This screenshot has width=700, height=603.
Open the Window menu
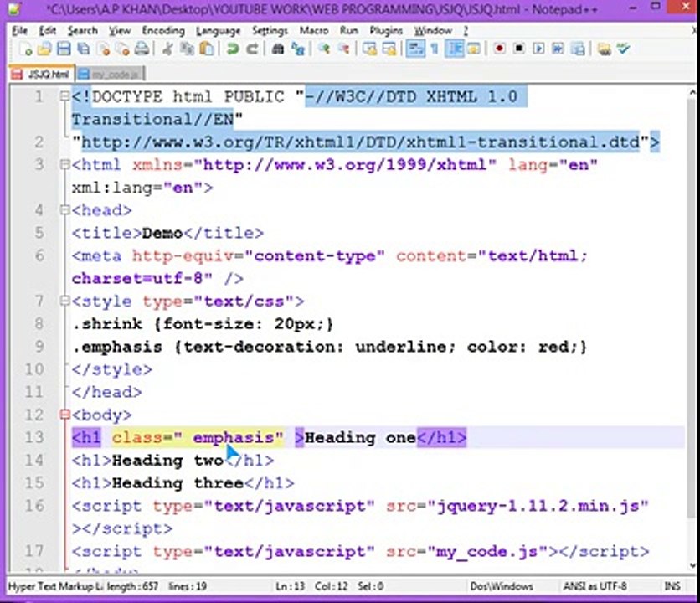pos(433,30)
